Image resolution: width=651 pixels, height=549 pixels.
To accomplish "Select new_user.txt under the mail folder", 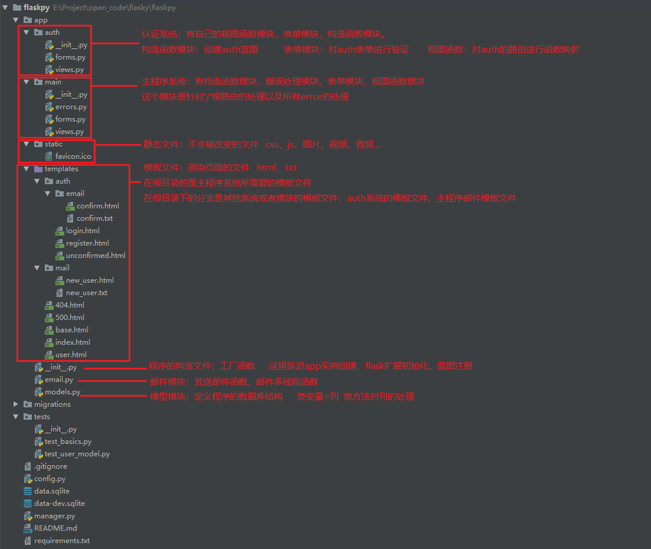I will pyautogui.click(x=87, y=293).
